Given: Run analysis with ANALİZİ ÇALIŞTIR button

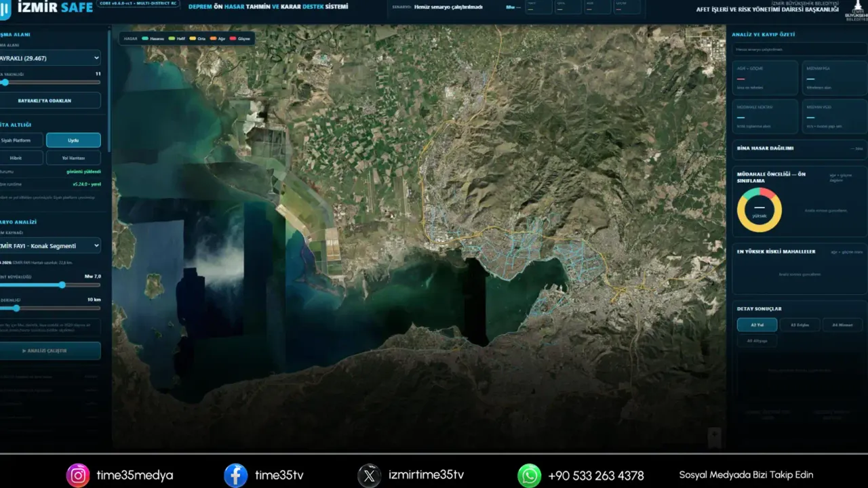Looking at the screenshot, I should click(50, 350).
